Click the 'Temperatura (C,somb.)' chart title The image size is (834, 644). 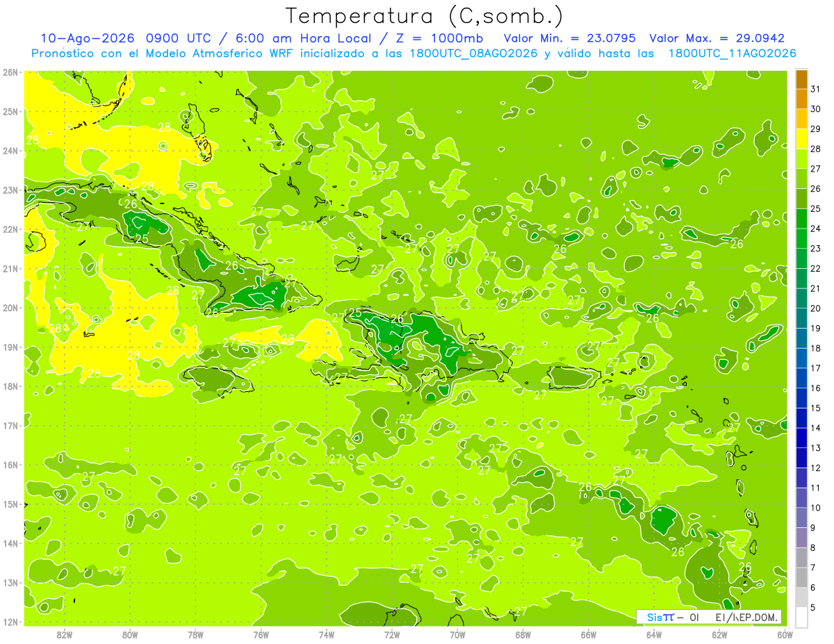(425, 16)
